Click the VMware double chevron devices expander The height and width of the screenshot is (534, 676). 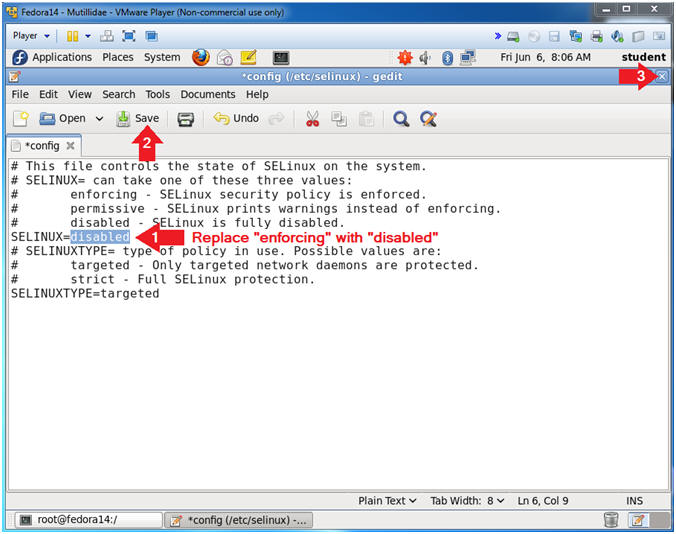click(x=498, y=36)
